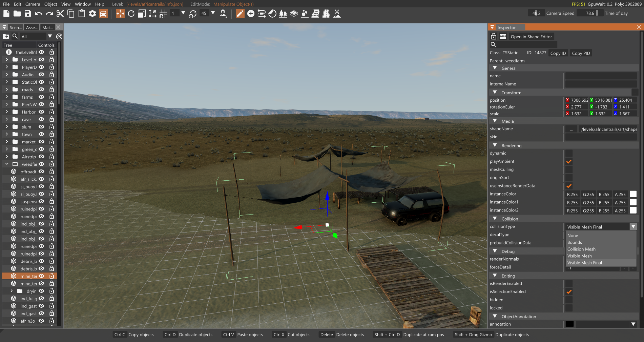Uncheck useInstanceRenderData
The image size is (644, 342).
point(569,186)
